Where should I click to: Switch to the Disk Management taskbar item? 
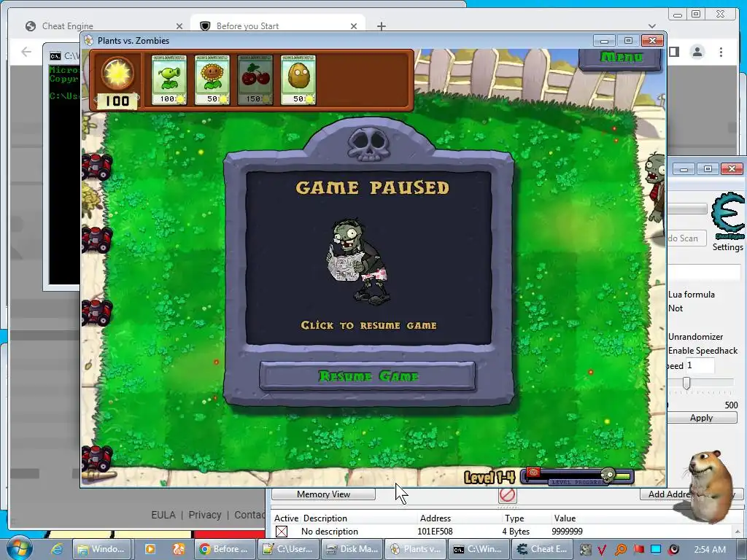pyautogui.click(x=352, y=549)
